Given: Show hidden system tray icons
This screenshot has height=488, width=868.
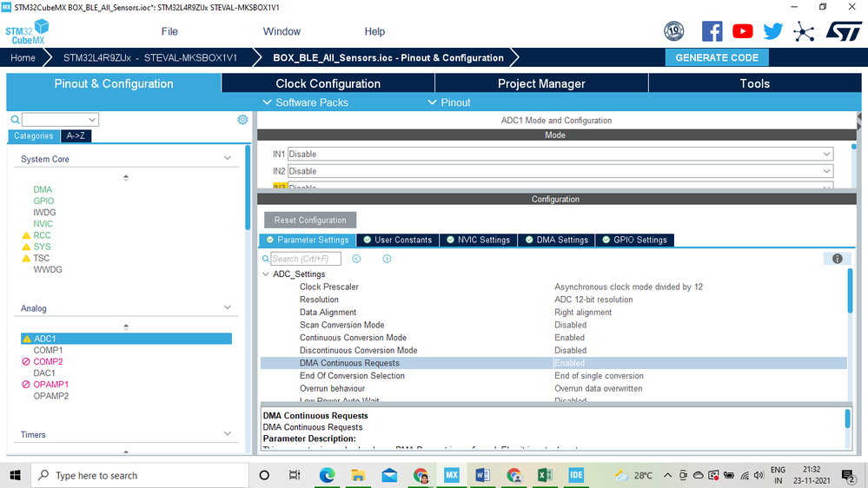Looking at the screenshot, I should point(667,475).
